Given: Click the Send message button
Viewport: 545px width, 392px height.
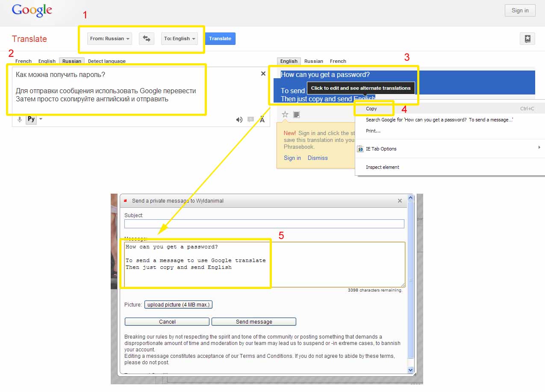Looking at the screenshot, I should 254,322.
